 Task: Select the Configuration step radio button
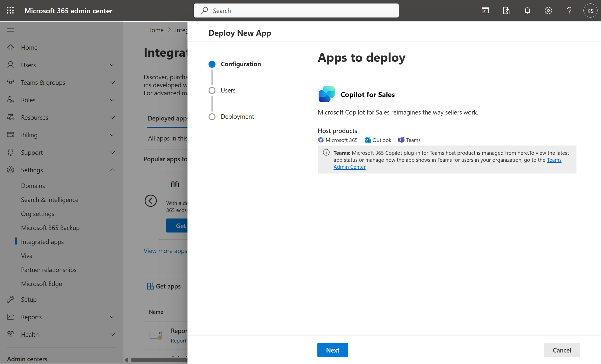[212, 64]
